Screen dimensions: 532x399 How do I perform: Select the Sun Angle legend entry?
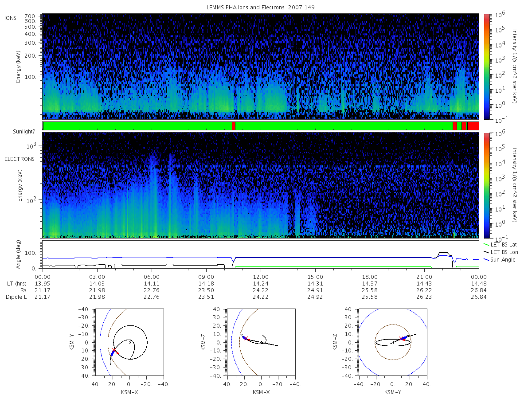click(500, 260)
